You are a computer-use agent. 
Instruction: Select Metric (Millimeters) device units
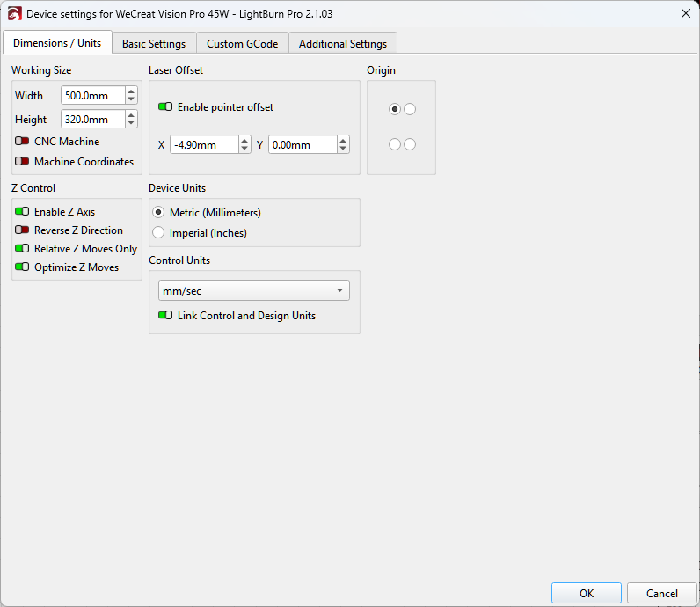pyautogui.click(x=158, y=212)
